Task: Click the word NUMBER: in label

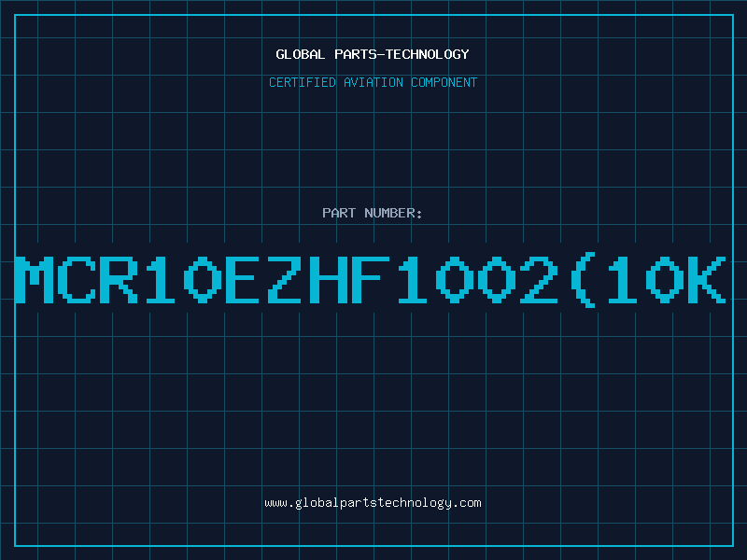Action: coord(393,213)
